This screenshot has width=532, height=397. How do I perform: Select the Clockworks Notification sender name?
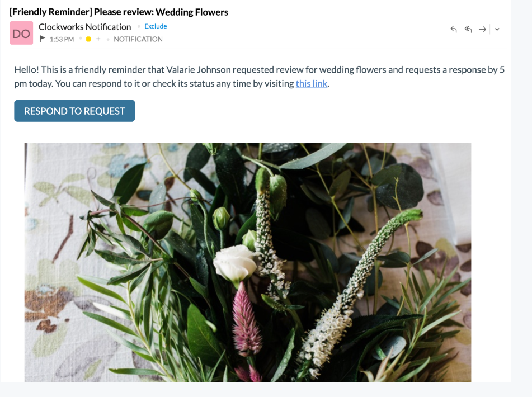tap(85, 27)
